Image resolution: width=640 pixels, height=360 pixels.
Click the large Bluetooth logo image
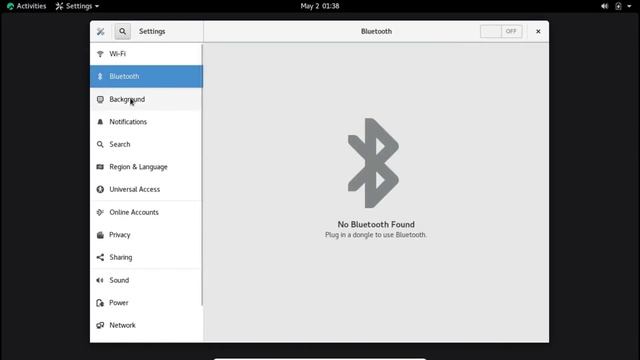[373, 163]
